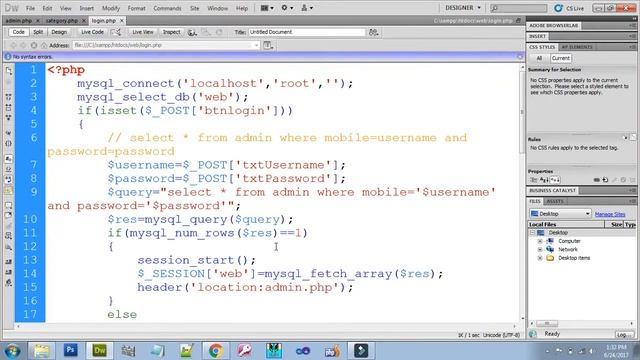Open the Site person-icon dropdown

tap(307, 8)
